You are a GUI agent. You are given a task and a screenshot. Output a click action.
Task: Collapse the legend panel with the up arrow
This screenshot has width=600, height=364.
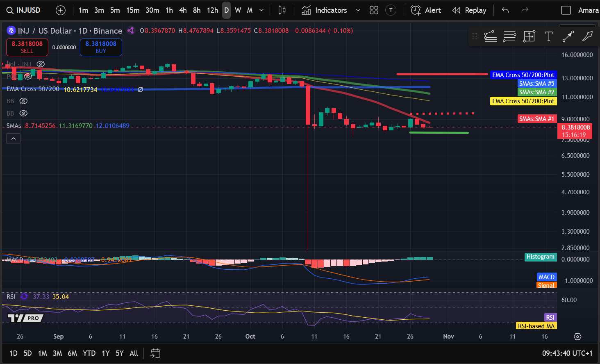coord(14,138)
